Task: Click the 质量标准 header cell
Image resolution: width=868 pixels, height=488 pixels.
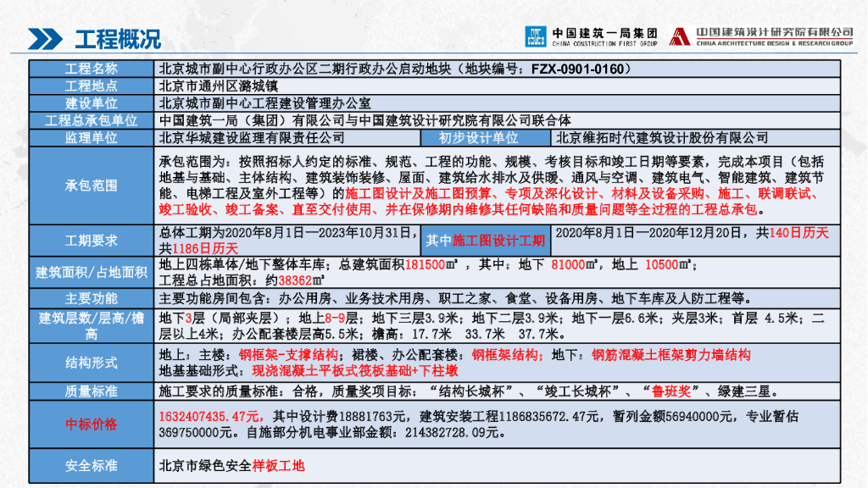Action: [x=92, y=391]
